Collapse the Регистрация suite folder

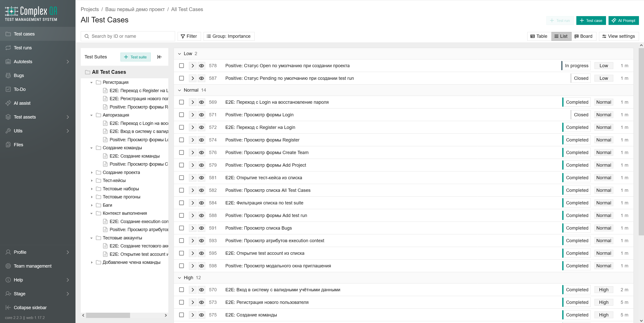coord(92,82)
